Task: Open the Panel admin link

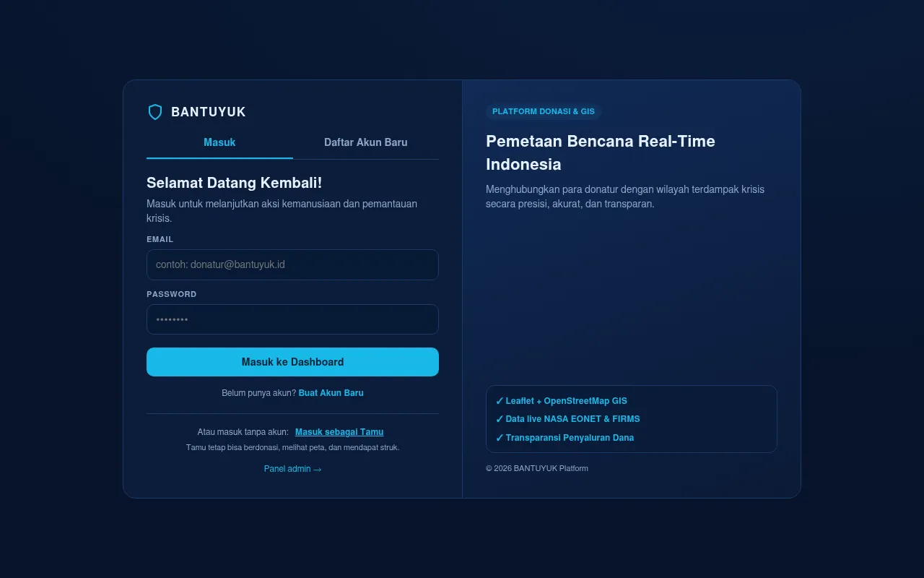Action: click(292, 469)
